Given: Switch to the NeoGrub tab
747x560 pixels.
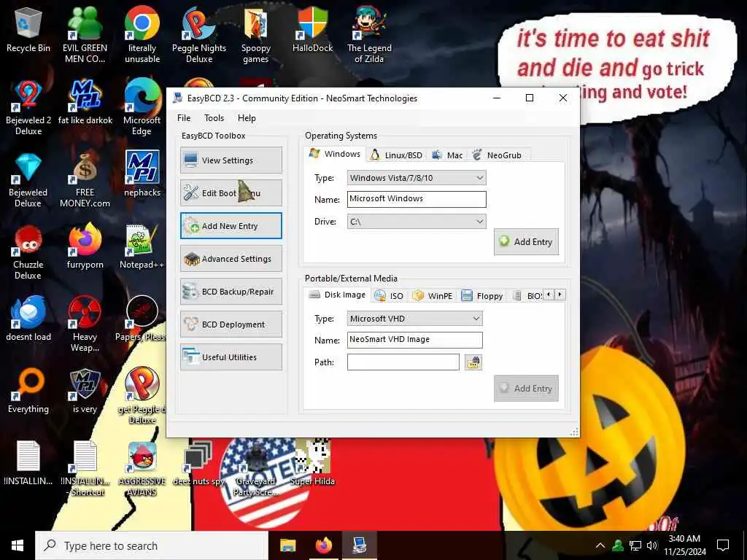Looking at the screenshot, I should pyautogui.click(x=498, y=155).
